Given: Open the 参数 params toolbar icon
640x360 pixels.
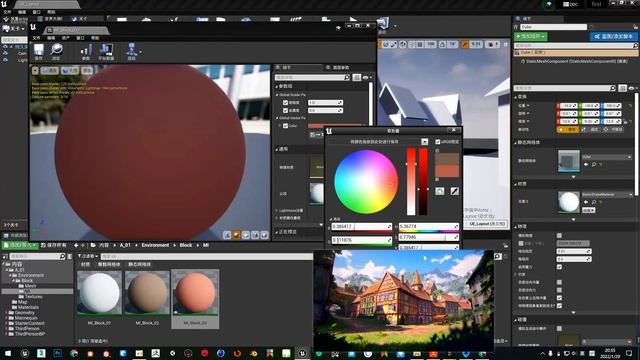Looking at the screenshot, I should click(86, 51).
